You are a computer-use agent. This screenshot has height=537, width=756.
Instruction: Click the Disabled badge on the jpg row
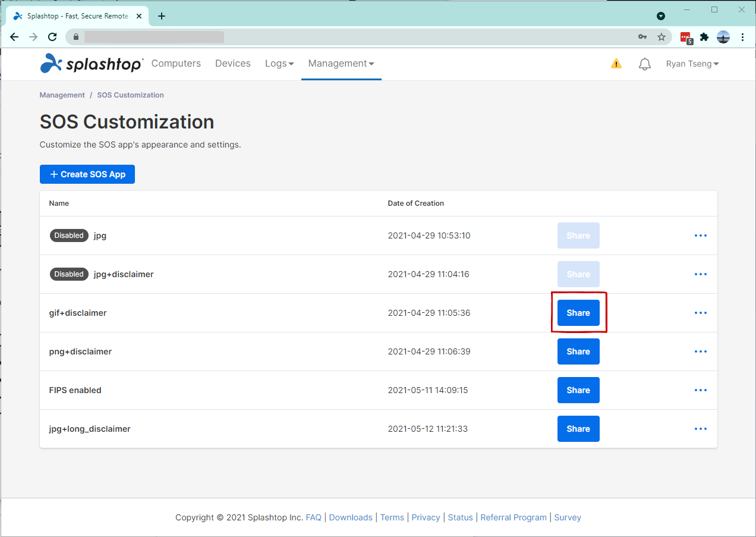coord(69,235)
